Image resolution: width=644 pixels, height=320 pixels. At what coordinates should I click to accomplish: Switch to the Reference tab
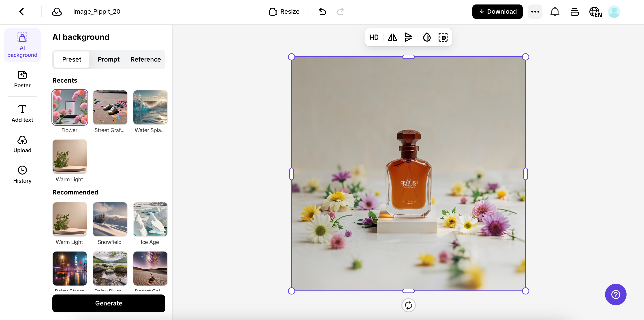coord(145,59)
